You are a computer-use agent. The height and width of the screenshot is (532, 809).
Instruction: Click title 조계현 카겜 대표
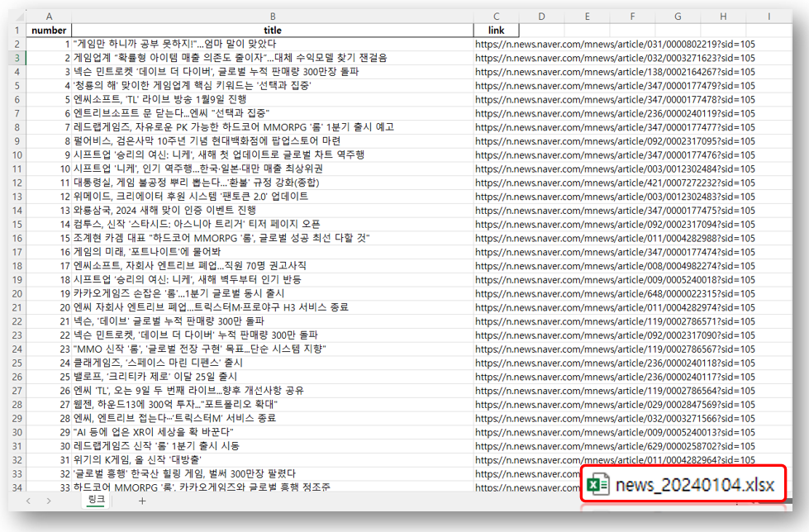coord(221,239)
